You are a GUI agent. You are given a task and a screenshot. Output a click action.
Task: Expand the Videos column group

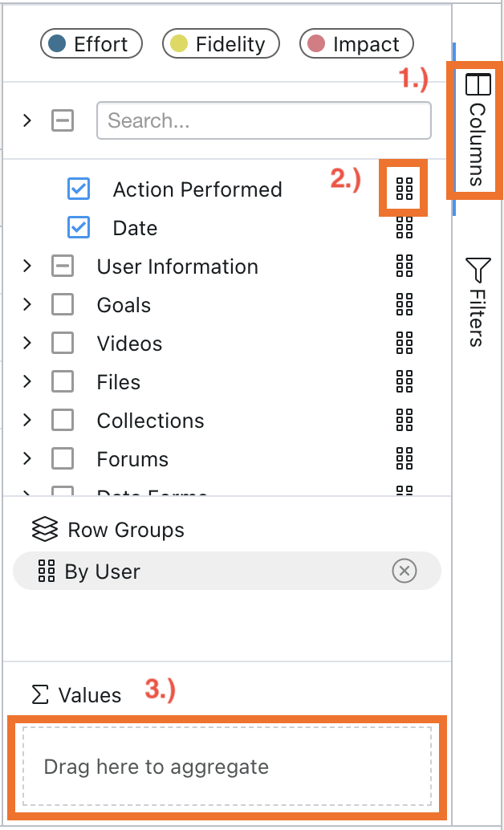coord(27,344)
